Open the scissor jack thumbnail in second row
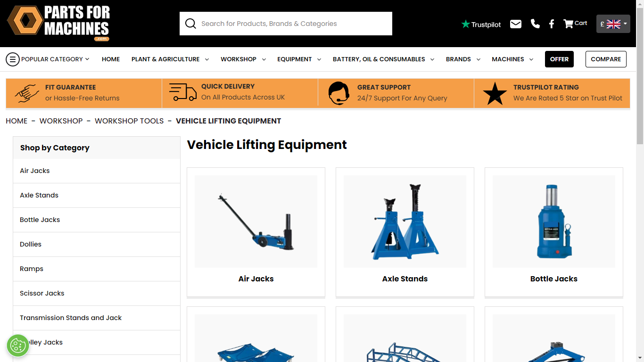Image resolution: width=644 pixels, height=362 pixels. point(554,338)
